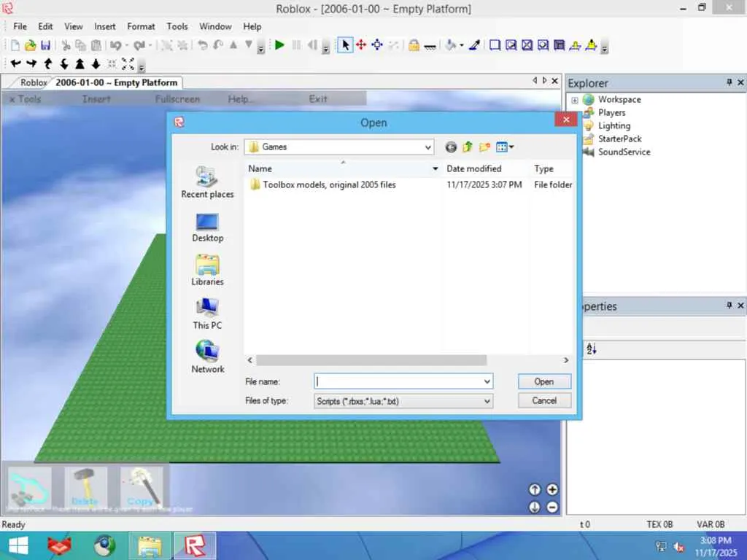Image resolution: width=747 pixels, height=560 pixels.
Task: Open the File name combo dropdown arrow
Action: pyautogui.click(x=487, y=381)
